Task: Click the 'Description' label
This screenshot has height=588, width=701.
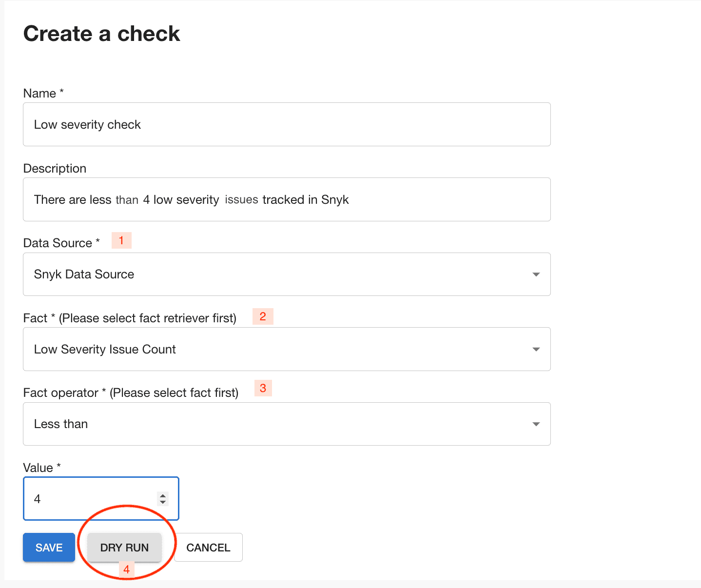Action: point(55,168)
